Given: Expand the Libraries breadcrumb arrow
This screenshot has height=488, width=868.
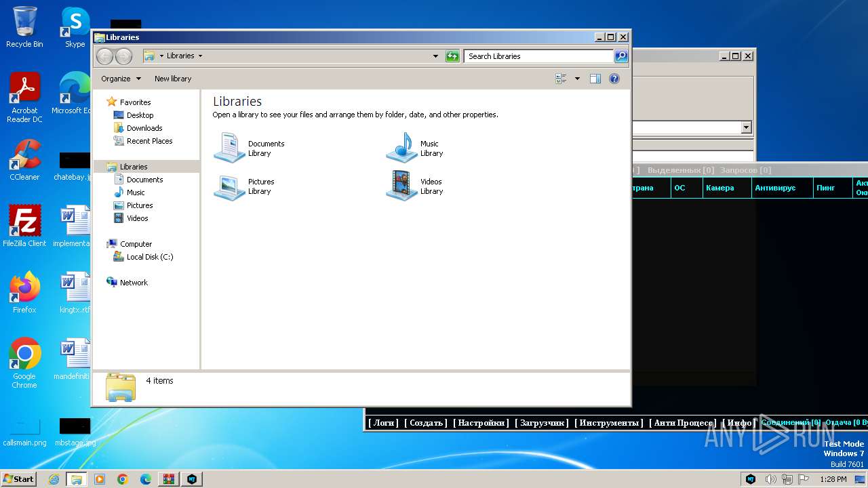Looking at the screenshot, I should pyautogui.click(x=200, y=56).
